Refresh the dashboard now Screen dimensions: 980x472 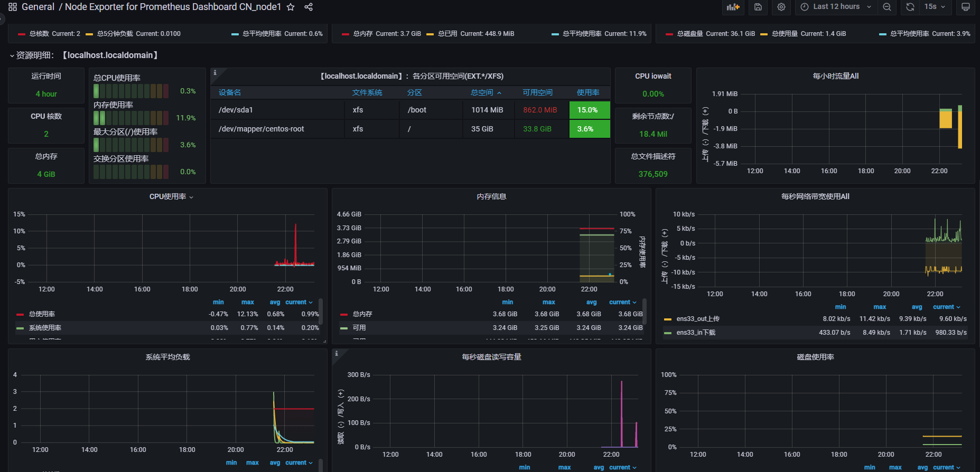910,7
